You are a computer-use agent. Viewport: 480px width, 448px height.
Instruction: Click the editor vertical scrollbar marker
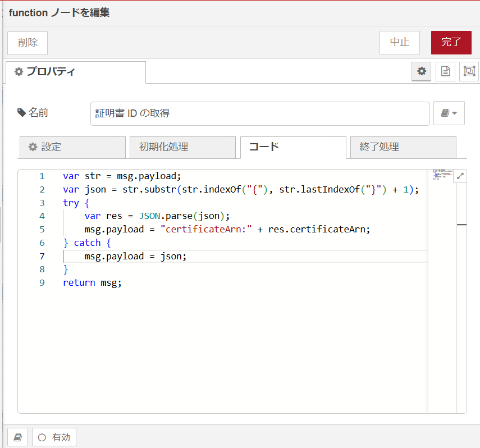pos(461,225)
